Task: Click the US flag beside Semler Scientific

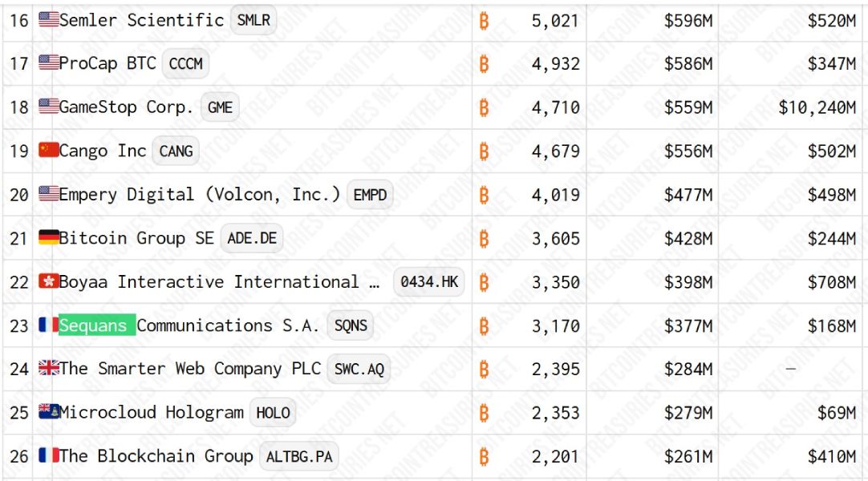Action: pos(49,20)
